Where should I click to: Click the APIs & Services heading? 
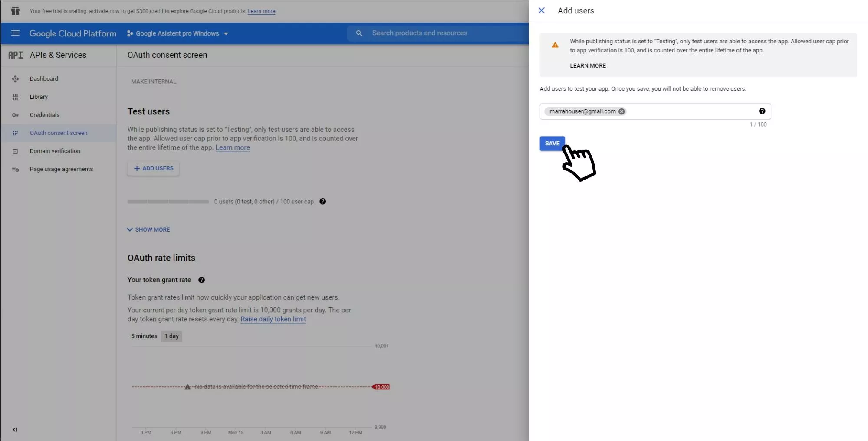(x=58, y=55)
